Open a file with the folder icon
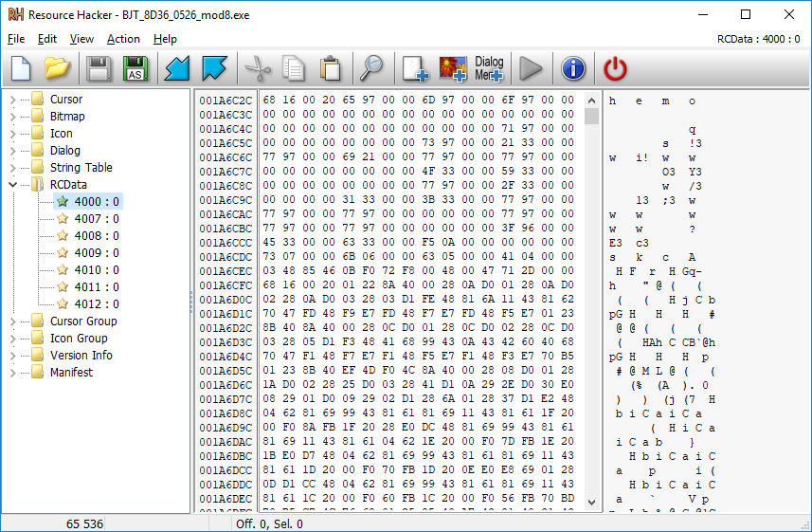Viewport: 812px width, 532px height. click(58, 68)
